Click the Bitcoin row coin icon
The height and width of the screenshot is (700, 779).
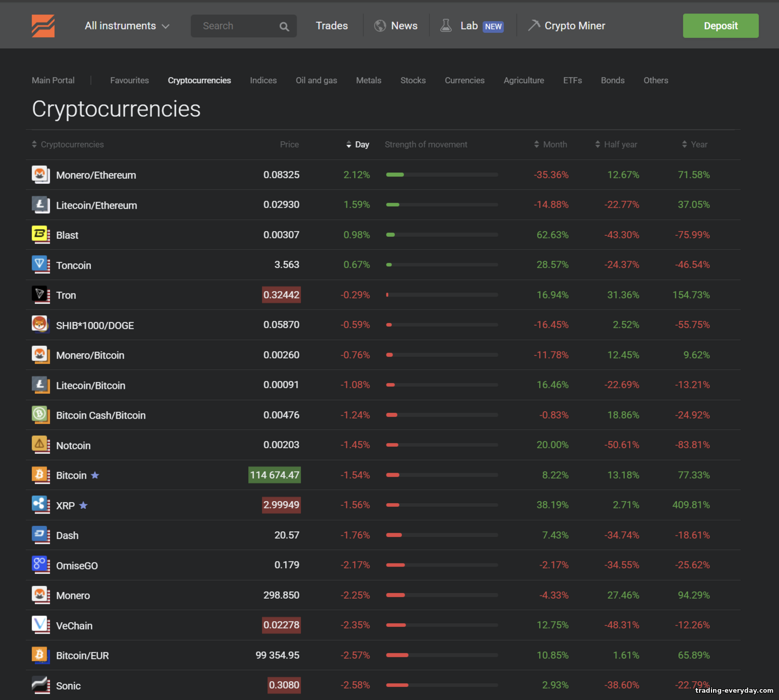tap(41, 475)
